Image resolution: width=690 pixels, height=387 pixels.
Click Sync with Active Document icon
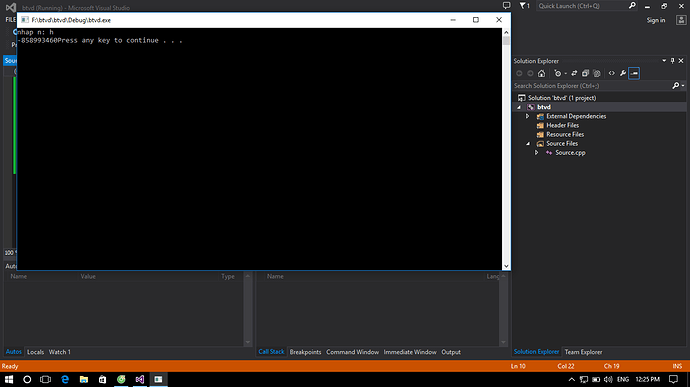574,74
